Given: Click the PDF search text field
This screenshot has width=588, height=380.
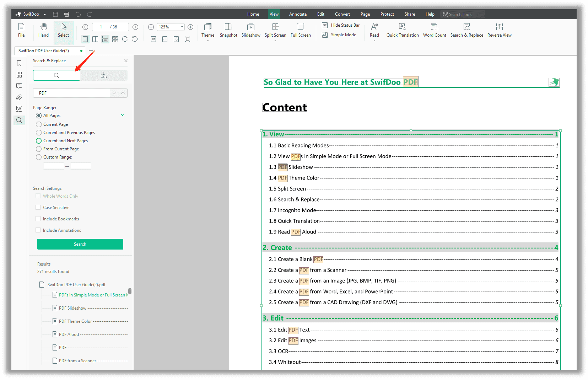Looking at the screenshot, I should coord(72,93).
